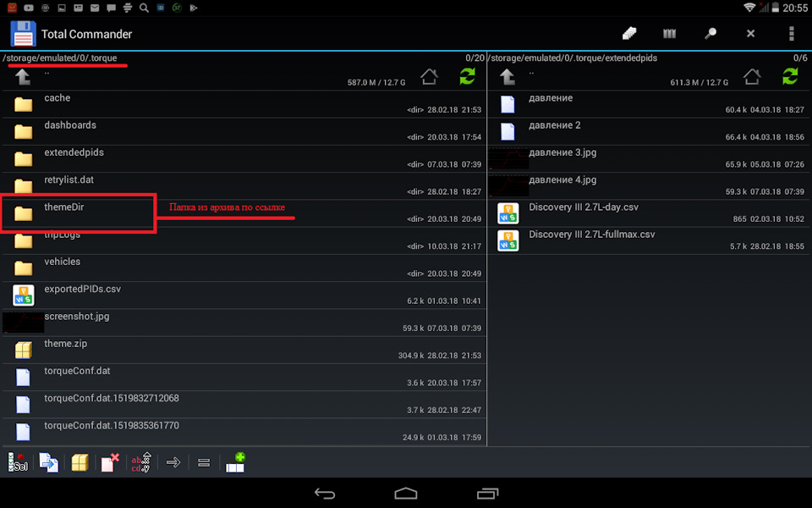The height and width of the screenshot is (508, 812).
Task: Select the давление 2 file
Action: 650,132
